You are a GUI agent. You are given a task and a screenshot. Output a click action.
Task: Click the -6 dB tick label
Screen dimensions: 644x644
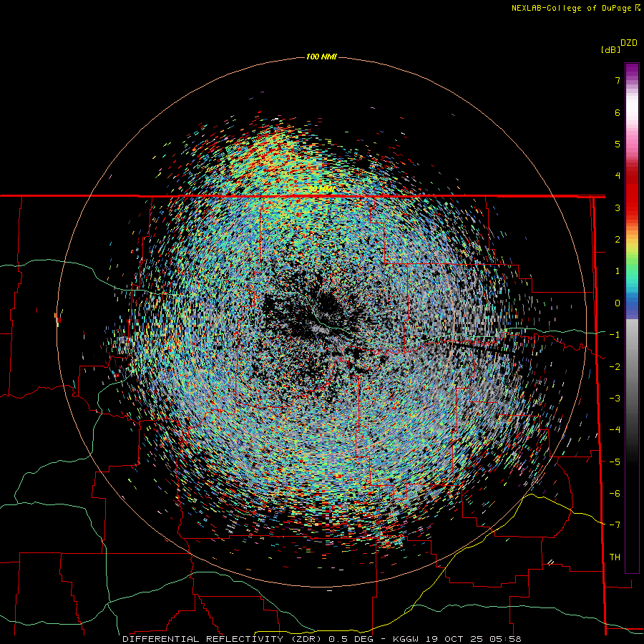(615, 494)
